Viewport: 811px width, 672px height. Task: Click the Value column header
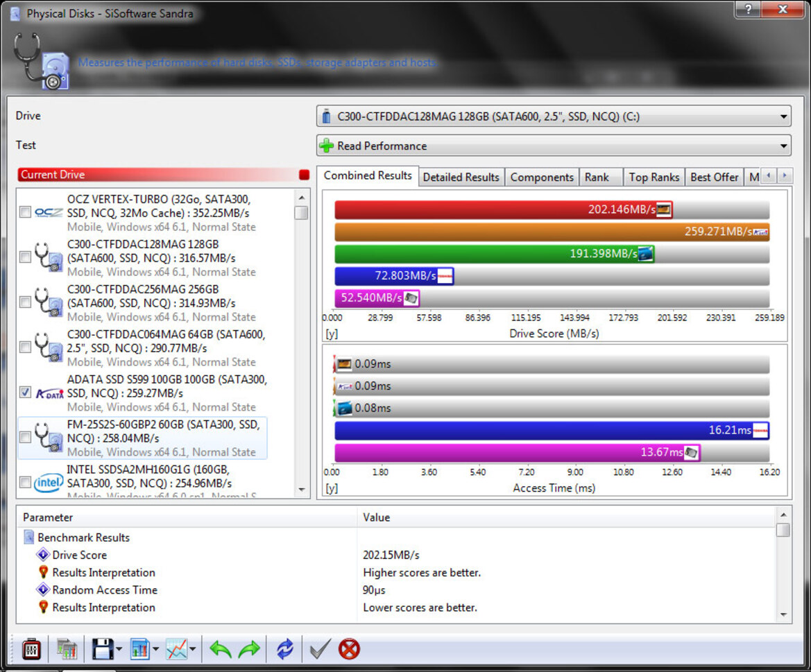pyautogui.click(x=566, y=517)
